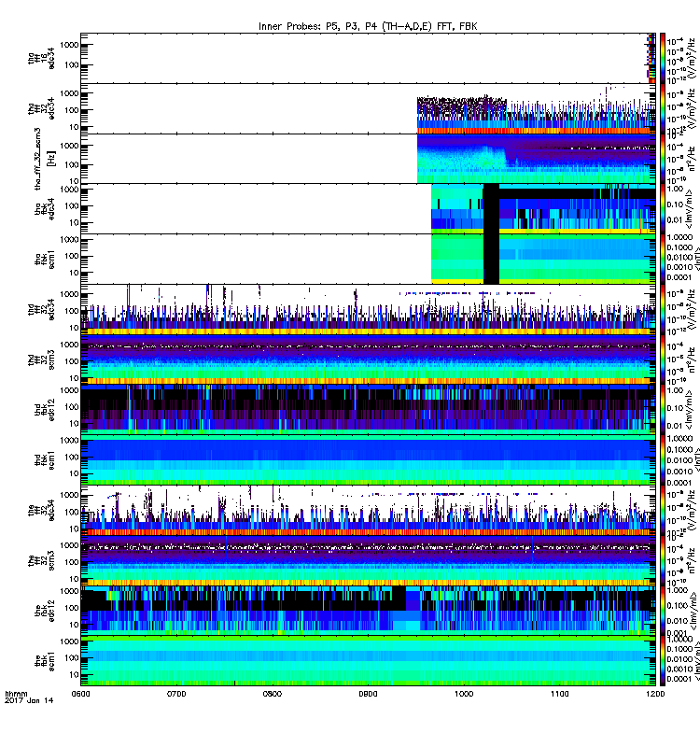The image size is (700, 747).
Task: Click inside the thd fbk scm1 spectrogram panel
Action: pos(368,460)
